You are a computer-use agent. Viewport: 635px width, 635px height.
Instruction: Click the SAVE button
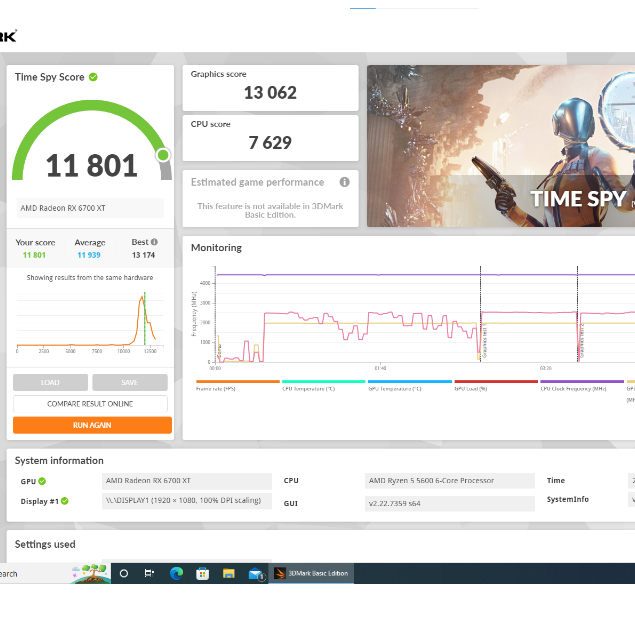coord(130,382)
